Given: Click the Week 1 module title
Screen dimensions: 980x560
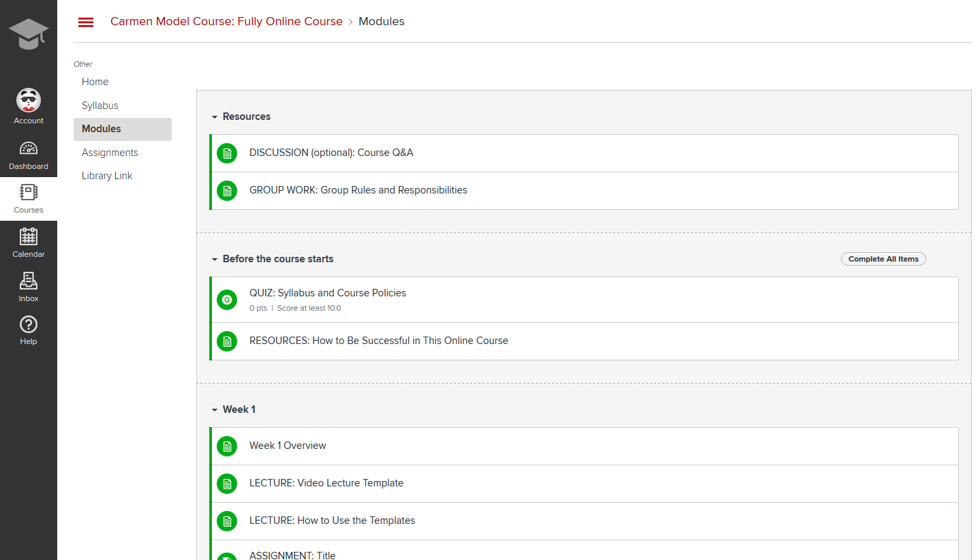Looking at the screenshot, I should pyautogui.click(x=239, y=409).
